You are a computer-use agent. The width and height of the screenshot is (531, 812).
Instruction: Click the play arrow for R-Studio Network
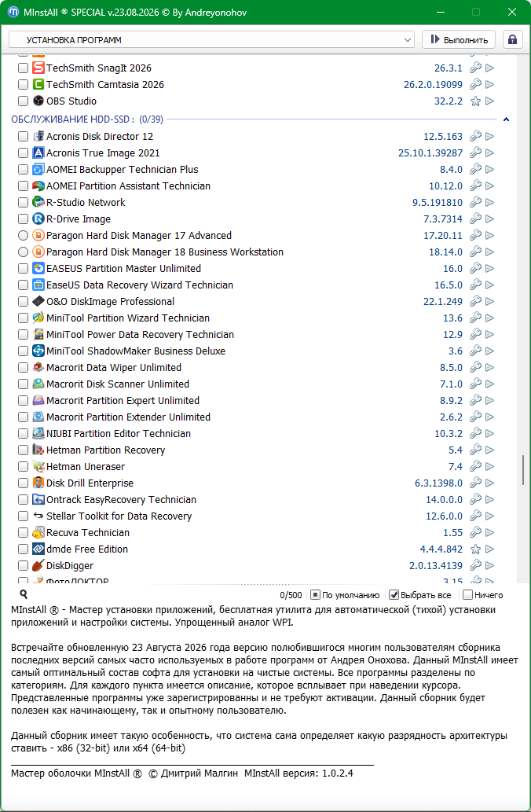tap(489, 203)
